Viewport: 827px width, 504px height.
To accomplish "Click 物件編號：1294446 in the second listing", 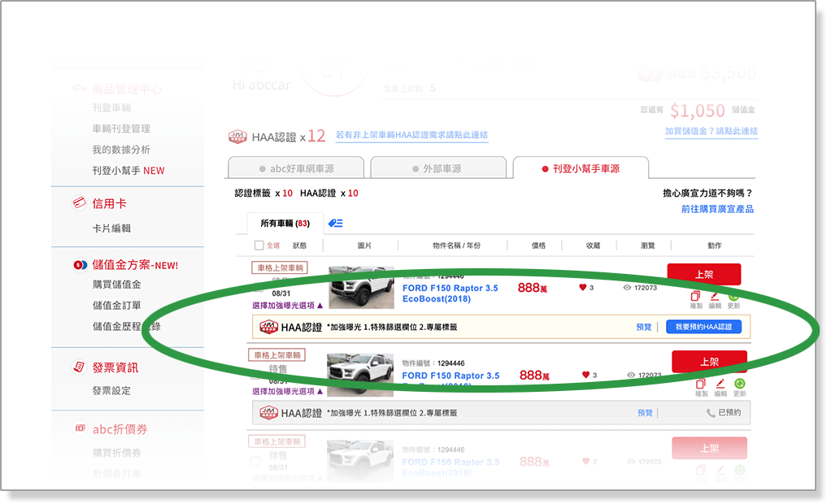I will click(433, 363).
